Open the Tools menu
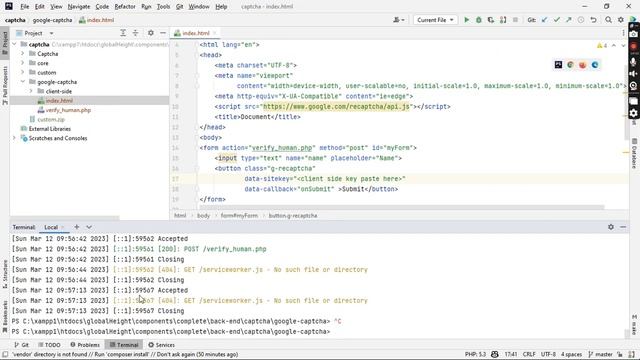 [163, 7]
